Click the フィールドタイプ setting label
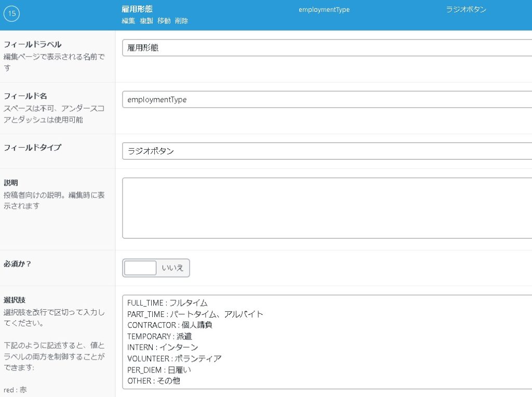 click(x=32, y=148)
